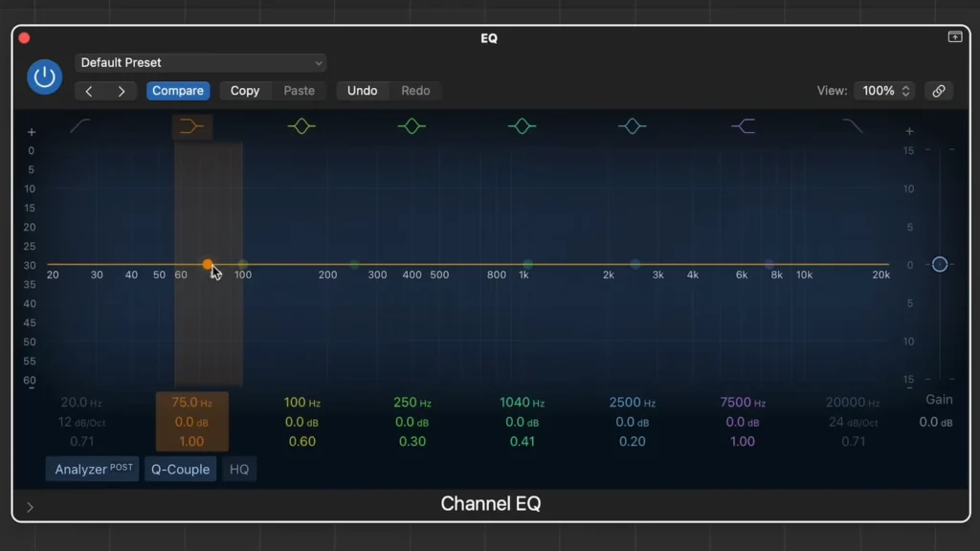Toggle the Compare button
Viewport: 980px width, 551px height.
click(178, 91)
